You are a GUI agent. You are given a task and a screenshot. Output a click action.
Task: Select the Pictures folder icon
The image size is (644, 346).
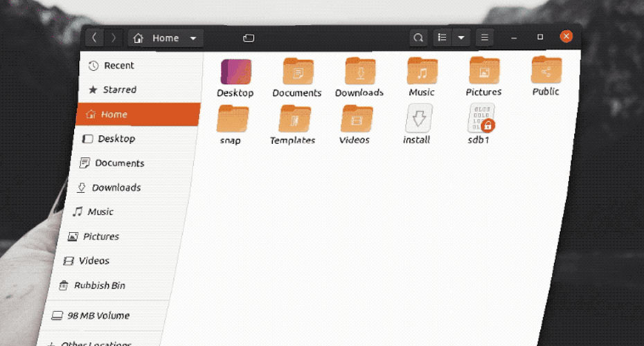pyautogui.click(x=485, y=71)
